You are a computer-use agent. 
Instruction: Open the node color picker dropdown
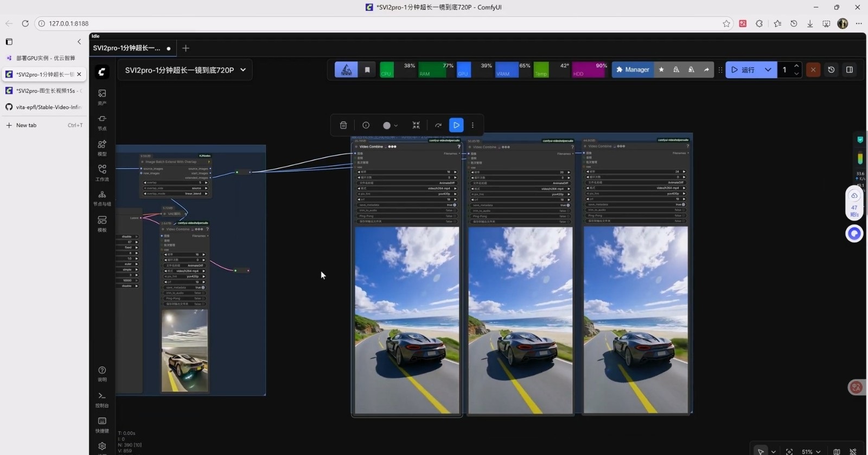[x=390, y=125]
